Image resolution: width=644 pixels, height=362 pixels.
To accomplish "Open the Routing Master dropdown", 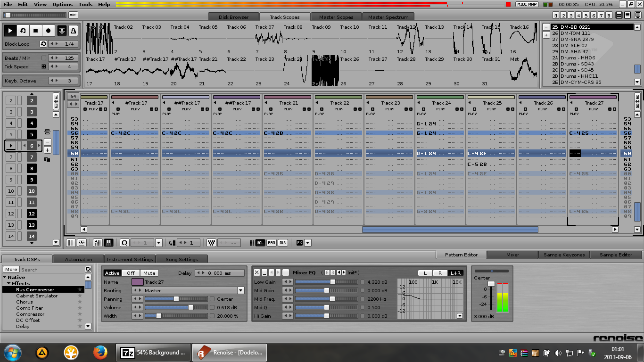I will pos(240,290).
